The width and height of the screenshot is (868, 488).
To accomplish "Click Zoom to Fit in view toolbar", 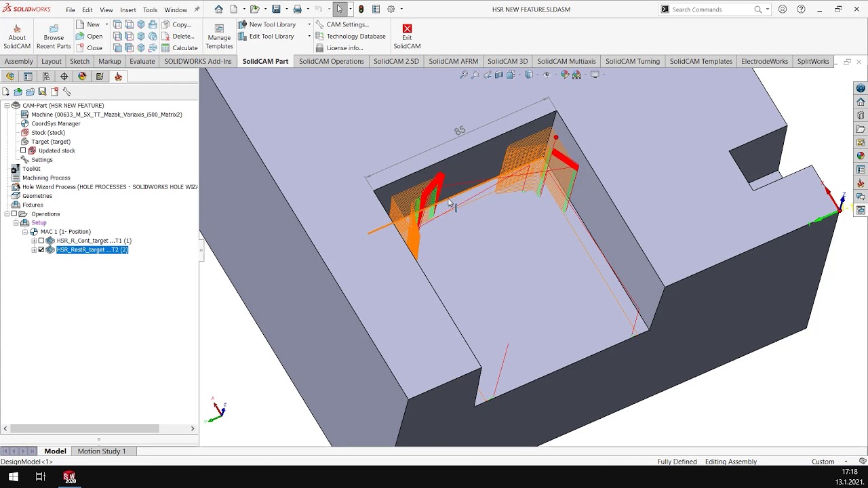I will [464, 75].
